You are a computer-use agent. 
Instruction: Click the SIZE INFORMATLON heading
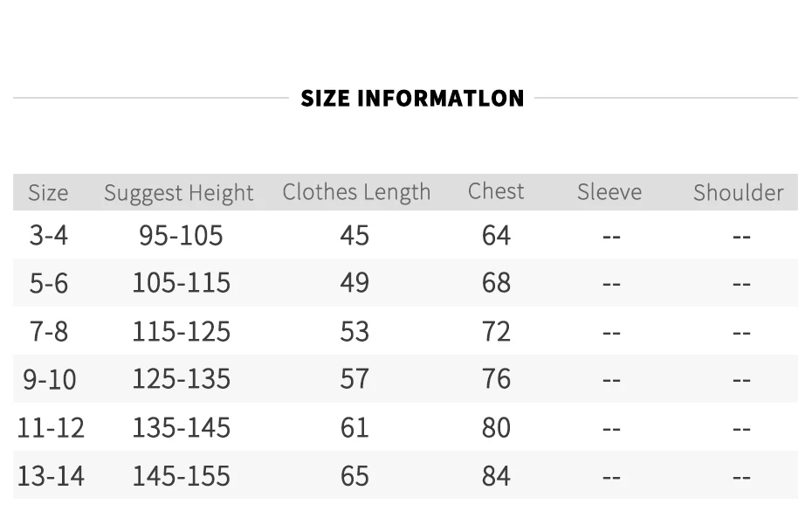[412, 98]
